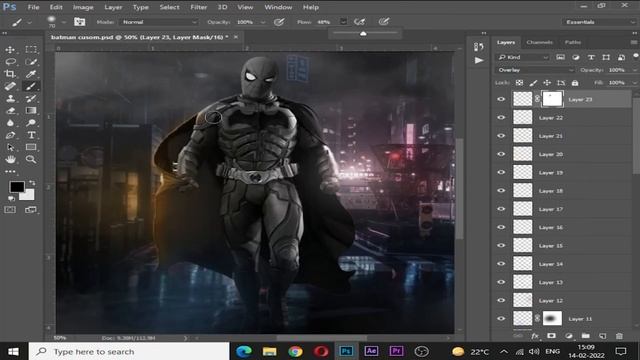The height and width of the screenshot is (360, 640).
Task: Select the Lasso tool
Action: (x=10, y=62)
